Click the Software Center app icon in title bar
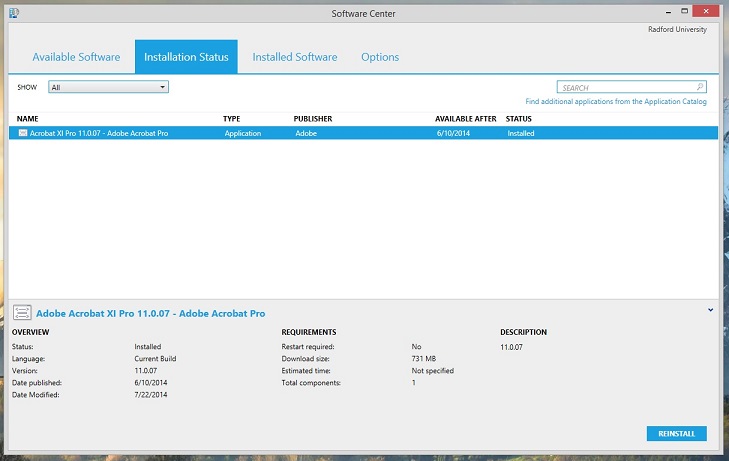 [14, 13]
